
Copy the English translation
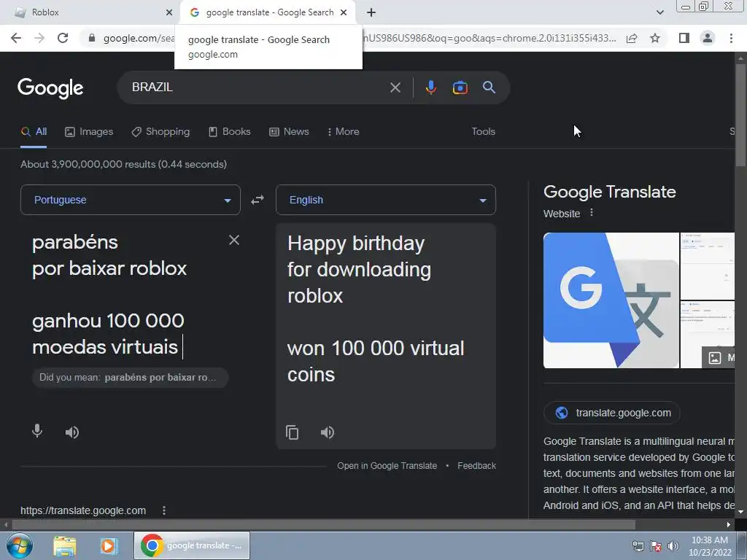click(x=292, y=432)
